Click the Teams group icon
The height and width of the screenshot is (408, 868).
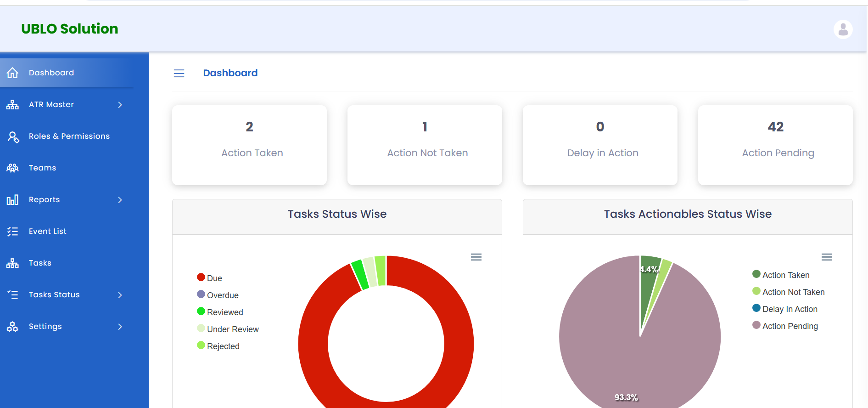point(12,168)
